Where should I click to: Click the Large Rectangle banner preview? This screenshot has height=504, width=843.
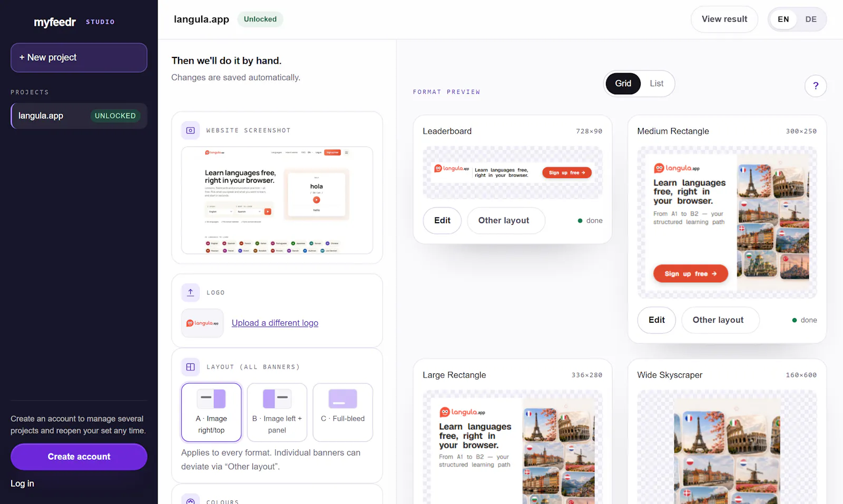(513, 447)
